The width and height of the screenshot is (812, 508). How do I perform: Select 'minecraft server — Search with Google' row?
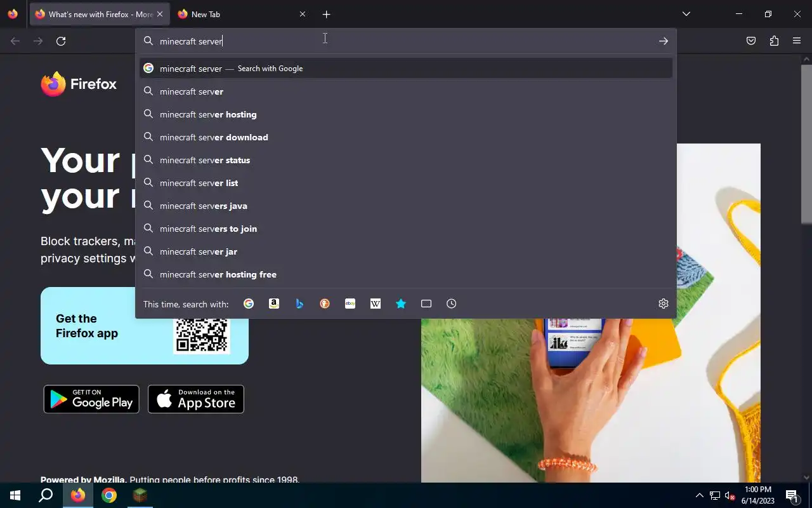coord(406,69)
